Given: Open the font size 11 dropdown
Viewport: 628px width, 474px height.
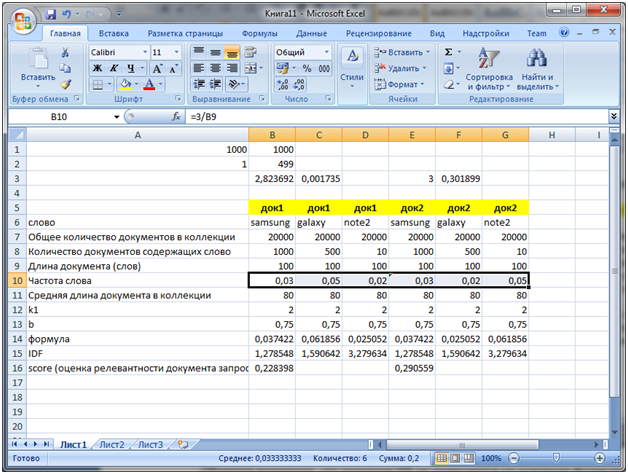Looking at the screenshot, I should click(x=176, y=52).
